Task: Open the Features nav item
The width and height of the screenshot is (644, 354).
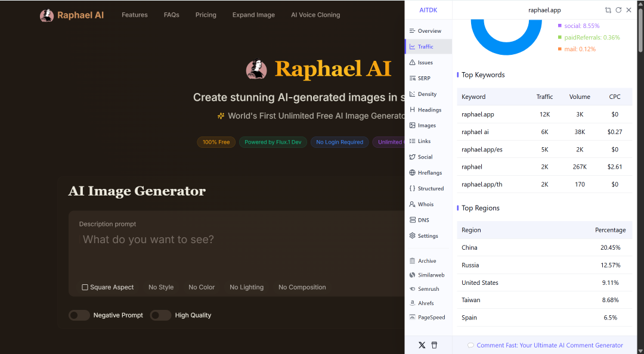Action: point(135,15)
